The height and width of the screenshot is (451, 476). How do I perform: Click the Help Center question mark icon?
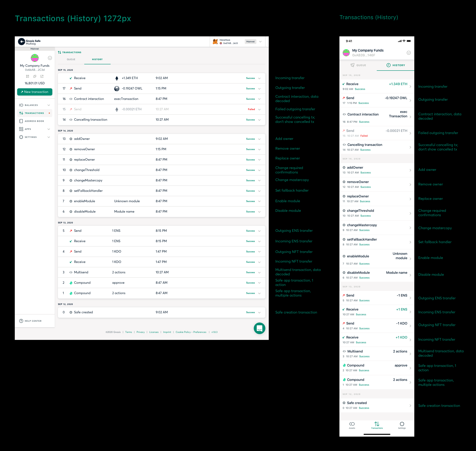pos(21,321)
